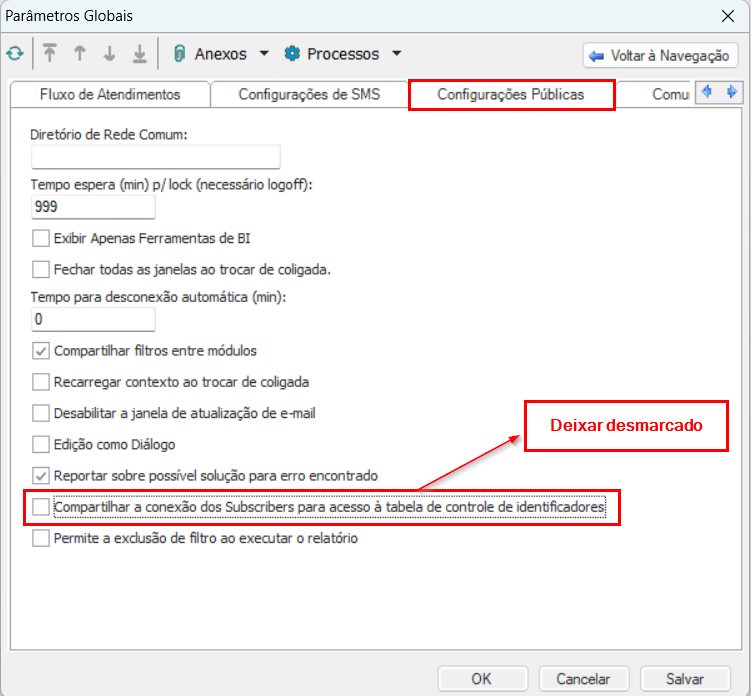The width and height of the screenshot is (751, 696).
Task: Click the refresh icon in the toolbar
Action: click(15, 54)
